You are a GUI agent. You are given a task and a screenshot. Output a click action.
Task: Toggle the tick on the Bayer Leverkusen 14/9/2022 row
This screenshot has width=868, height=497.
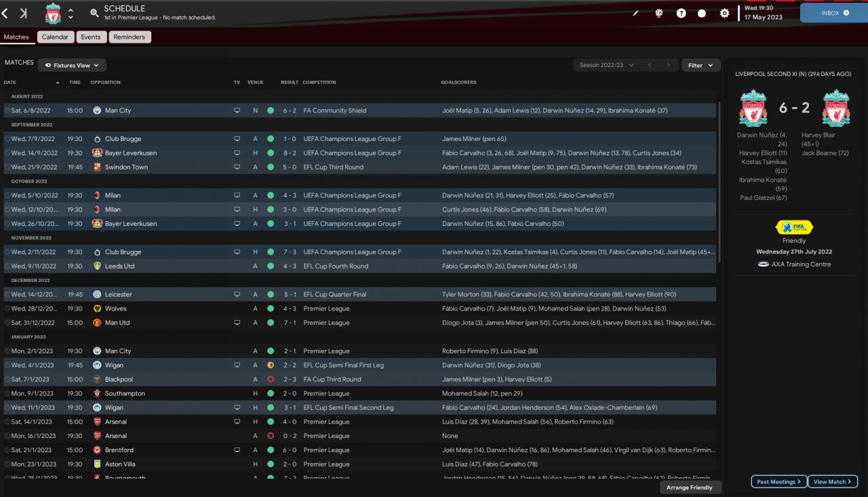pyautogui.click(x=7, y=153)
